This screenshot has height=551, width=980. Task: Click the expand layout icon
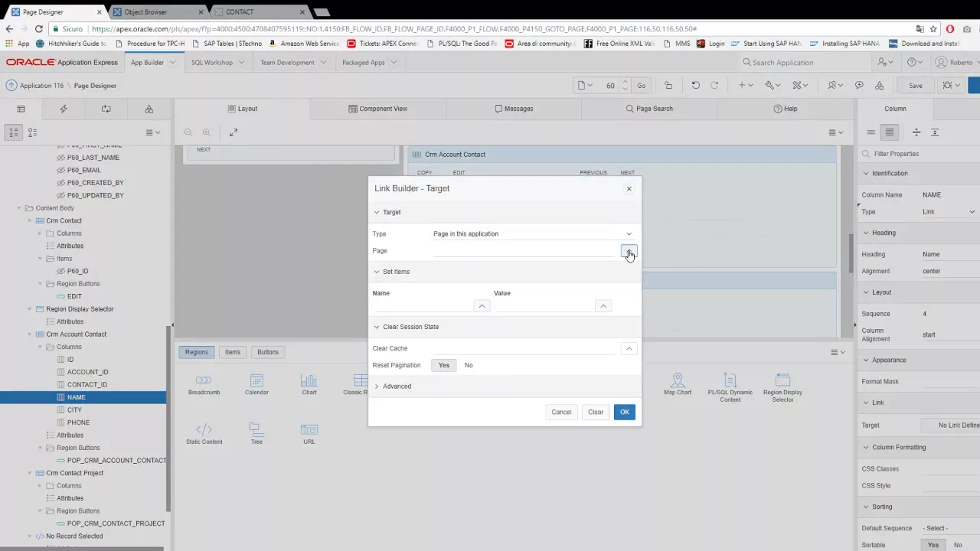[x=234, y=132]
